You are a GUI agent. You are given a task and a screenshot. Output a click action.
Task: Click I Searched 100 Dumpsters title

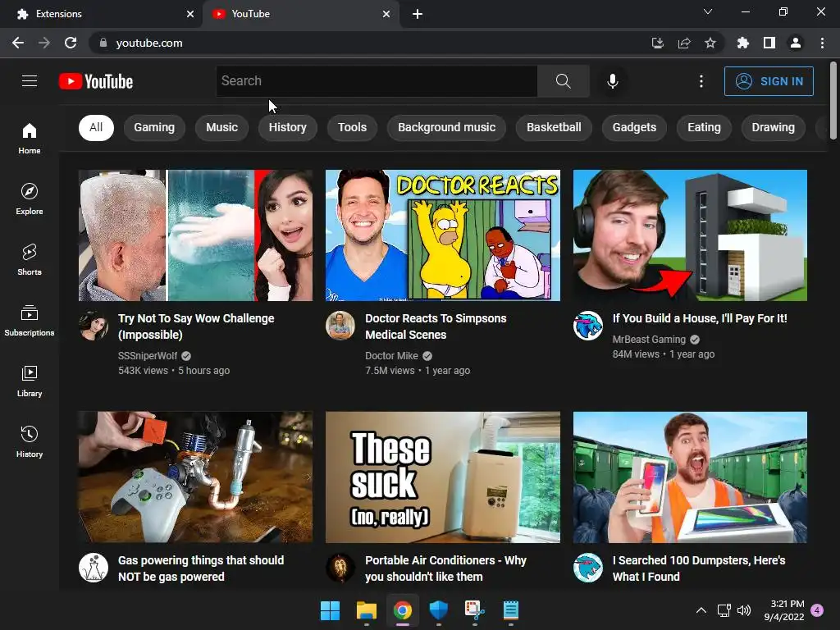point(699,568)
